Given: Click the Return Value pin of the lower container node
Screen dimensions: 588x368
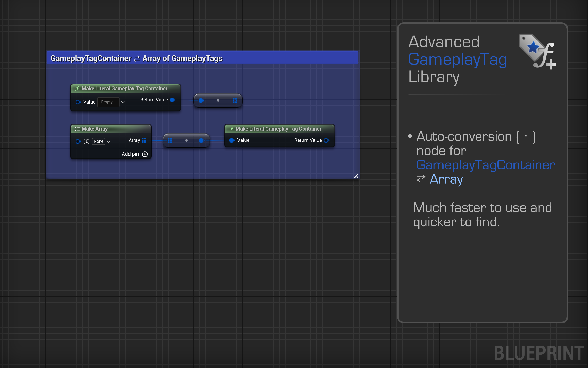Looking at the screenshot, I should click(327, 140).
